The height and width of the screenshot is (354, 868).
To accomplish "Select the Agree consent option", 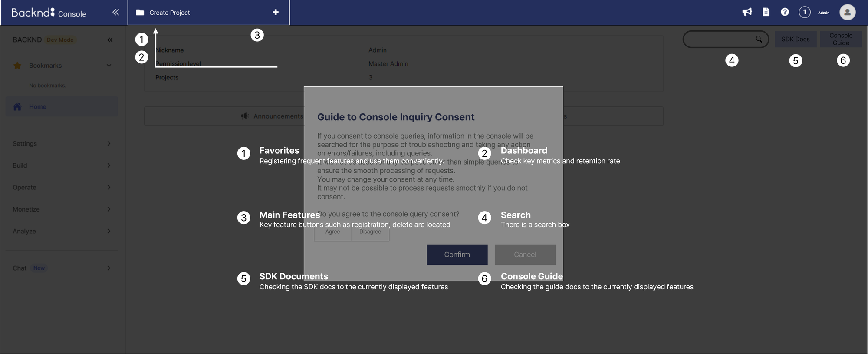I will (x=333, y=232).
